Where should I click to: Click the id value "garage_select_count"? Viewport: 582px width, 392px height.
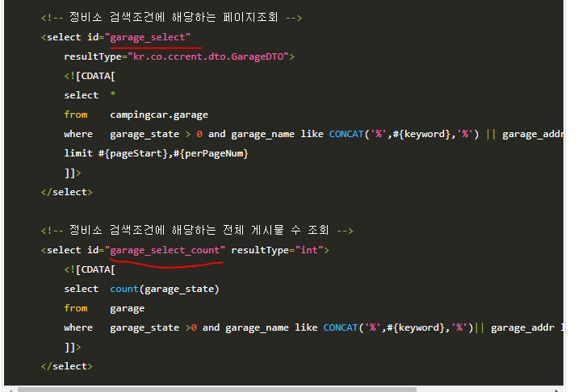coord(167,250)
